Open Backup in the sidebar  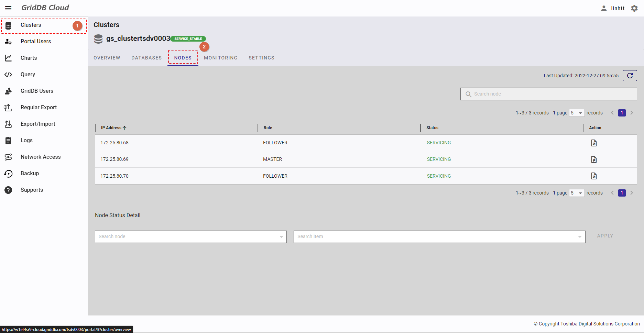coord(44,174)
